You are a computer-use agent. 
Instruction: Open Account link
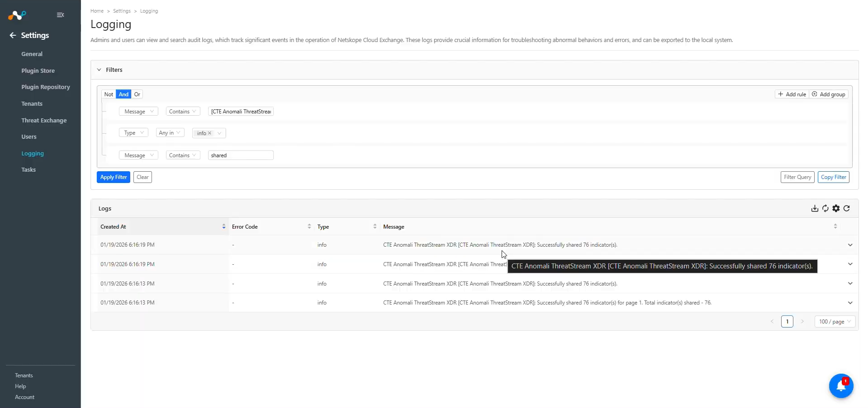coord(24,397)
